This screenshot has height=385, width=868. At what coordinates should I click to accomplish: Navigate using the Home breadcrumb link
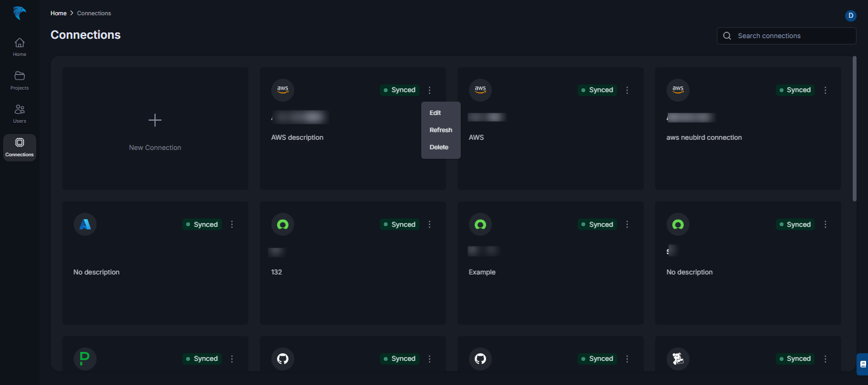click(x=58, y=13)
